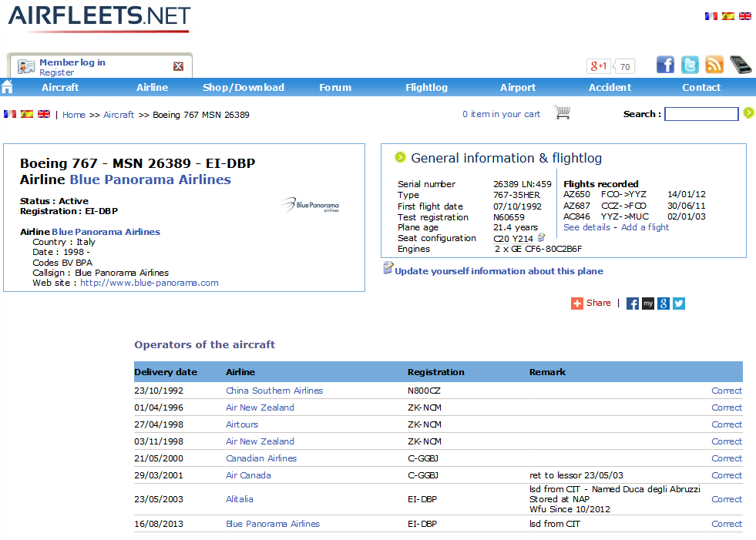
Task: Click the Blue Panorama airline logo
Action: pos(311,204)
